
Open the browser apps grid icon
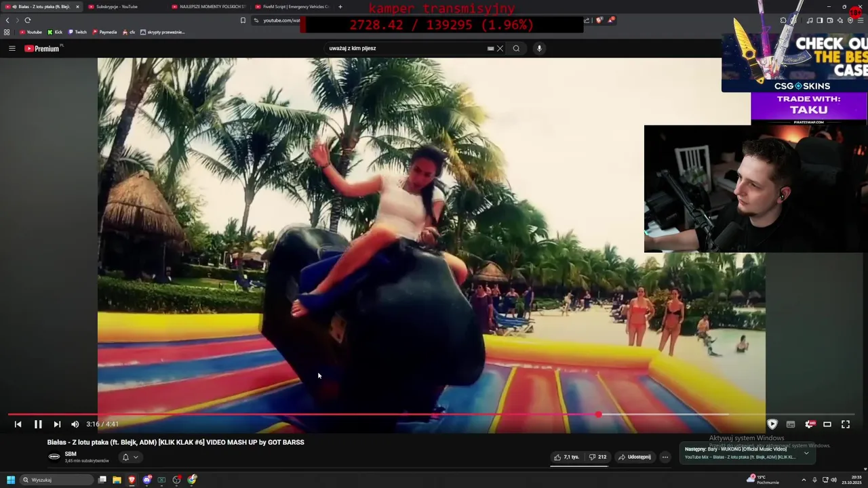(x=7, y=32)
